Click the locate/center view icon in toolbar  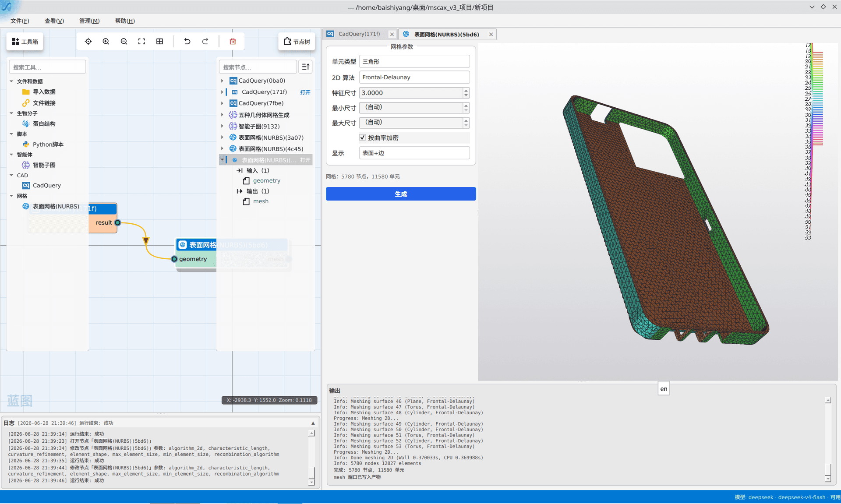click(x=88, y=41)
